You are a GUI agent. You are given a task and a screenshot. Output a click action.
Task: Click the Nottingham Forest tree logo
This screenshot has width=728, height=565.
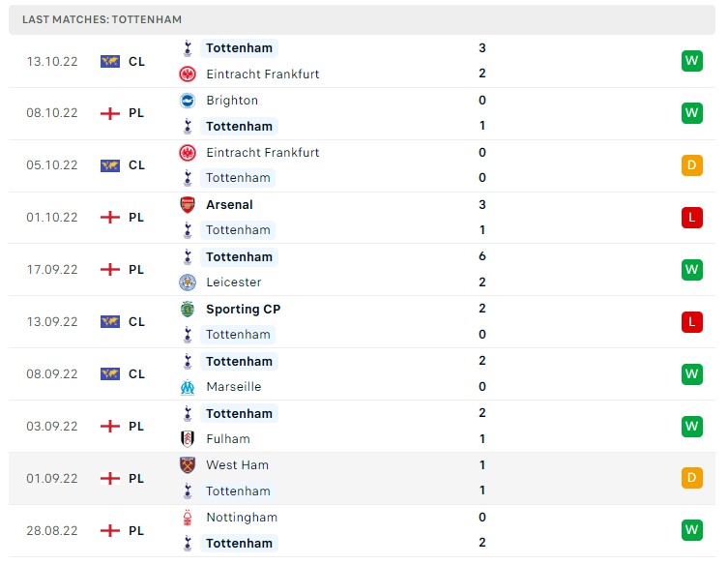[188, 518]
